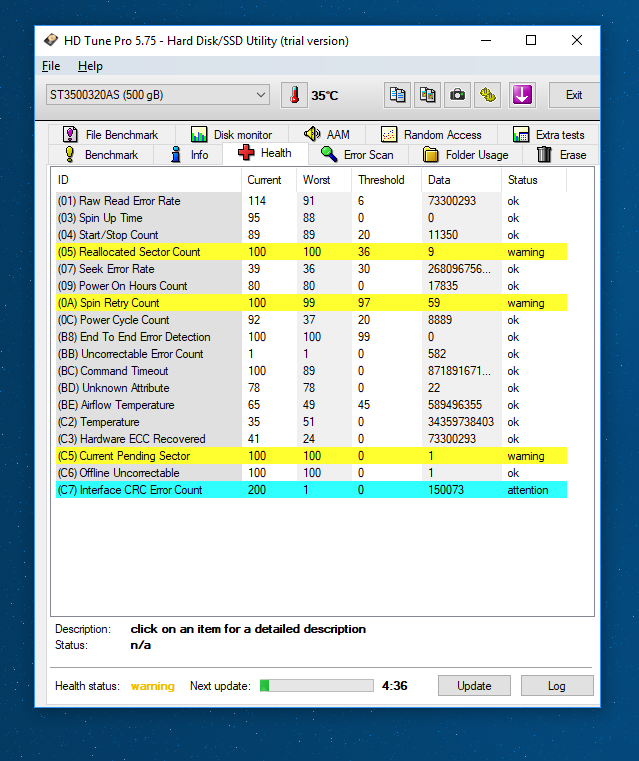This screenshot has height=761, width=639.
Task: Click the copy text to clipboard icon
Action: coord(397,95)
